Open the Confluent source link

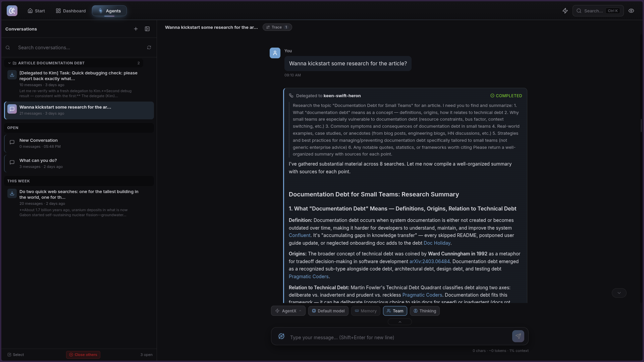pyautogui.click(x=300, y=235)
